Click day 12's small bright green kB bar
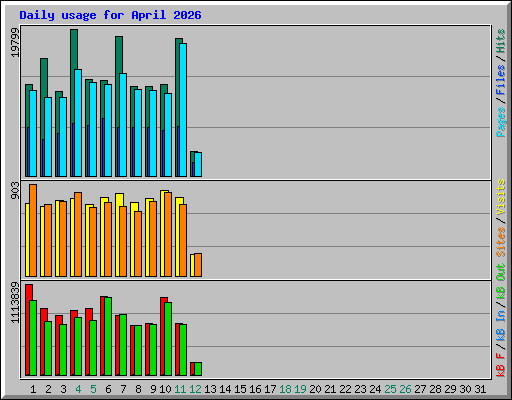This screenshot has height=400, width=512. (198, 369)
